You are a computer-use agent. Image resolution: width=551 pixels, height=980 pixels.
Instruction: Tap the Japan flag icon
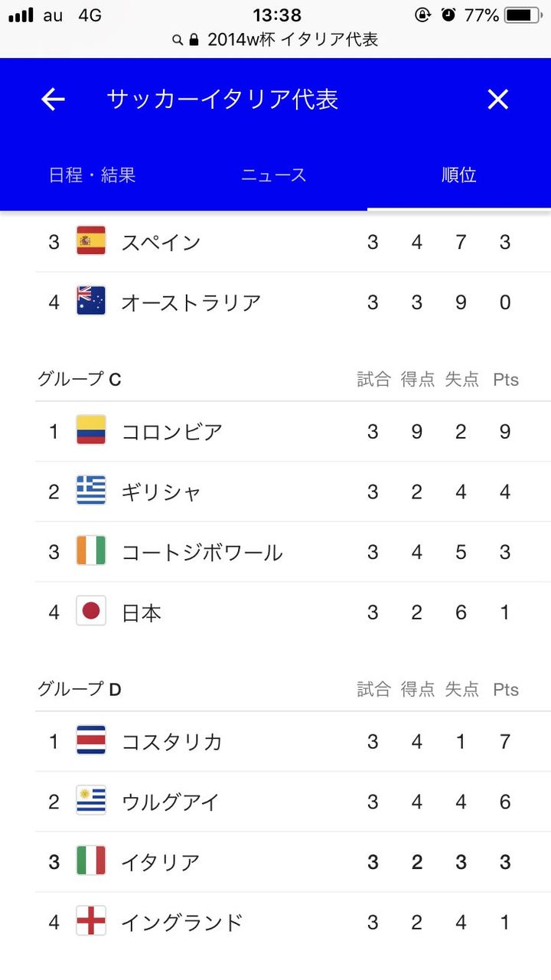pos(91,612)
